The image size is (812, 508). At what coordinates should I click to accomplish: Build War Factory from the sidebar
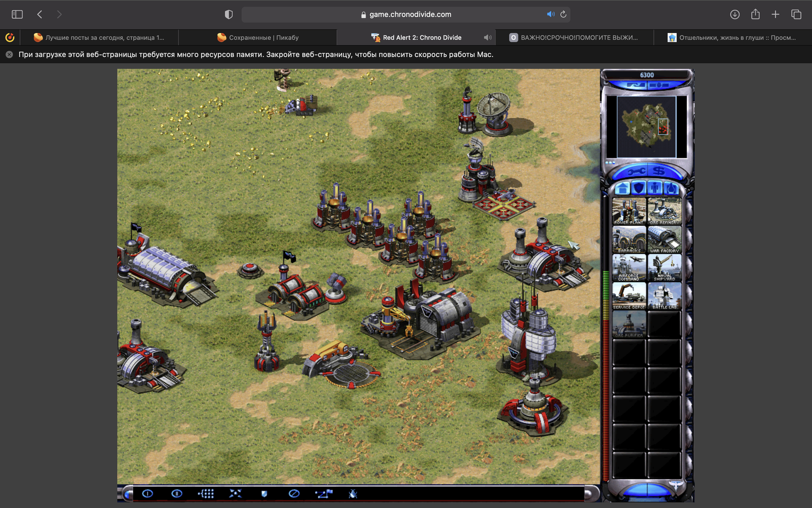pyautogui.click(x=665, y=239)
